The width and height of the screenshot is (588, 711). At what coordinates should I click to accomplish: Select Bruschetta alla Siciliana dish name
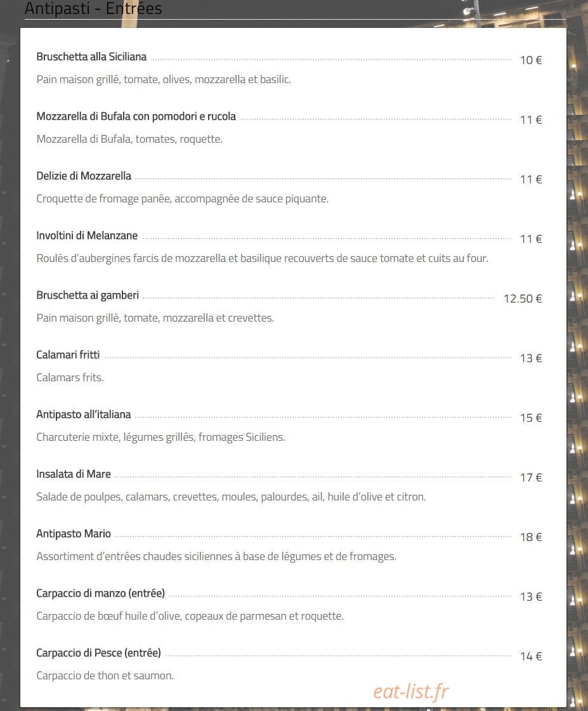point(91,56)
